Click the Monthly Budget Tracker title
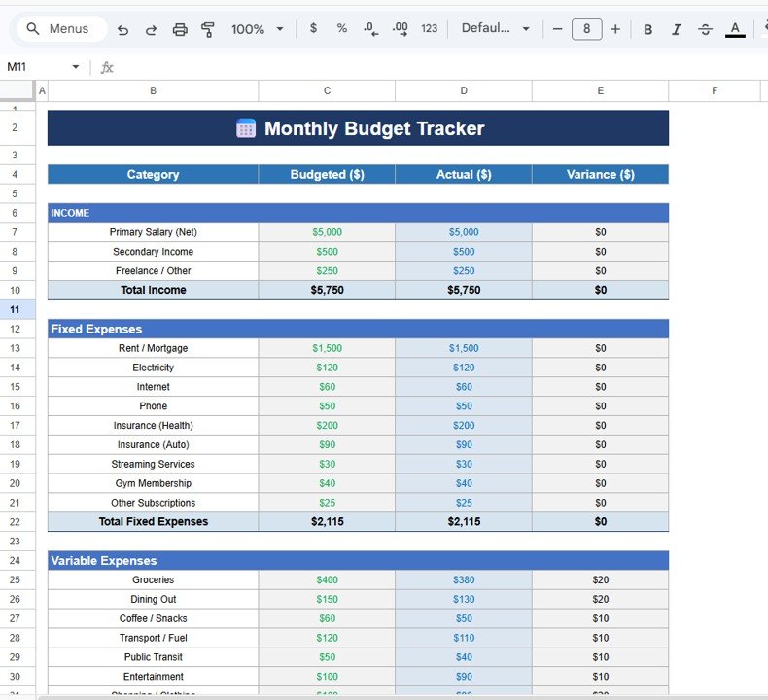 [374, 128]
